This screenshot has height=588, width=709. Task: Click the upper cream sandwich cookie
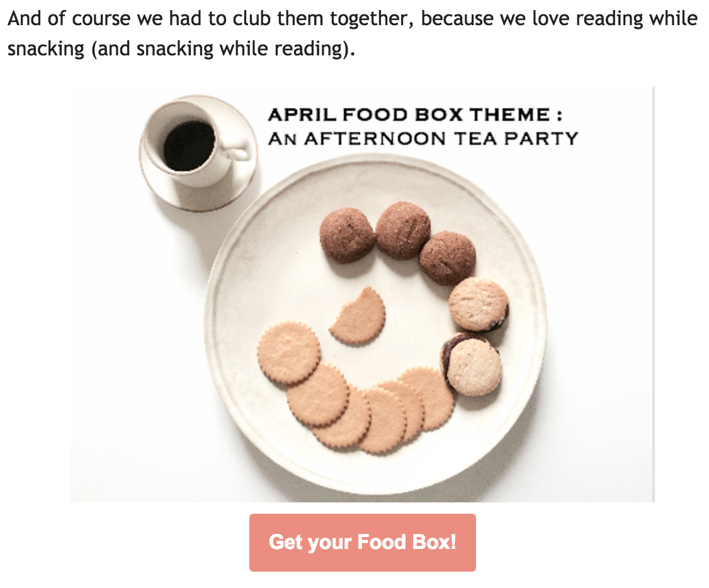click(479, 304)
